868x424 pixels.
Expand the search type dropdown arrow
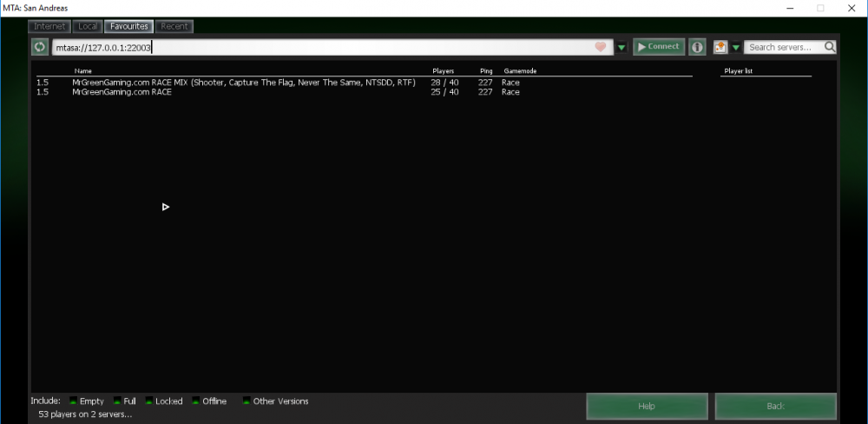[x=736, y=48]
